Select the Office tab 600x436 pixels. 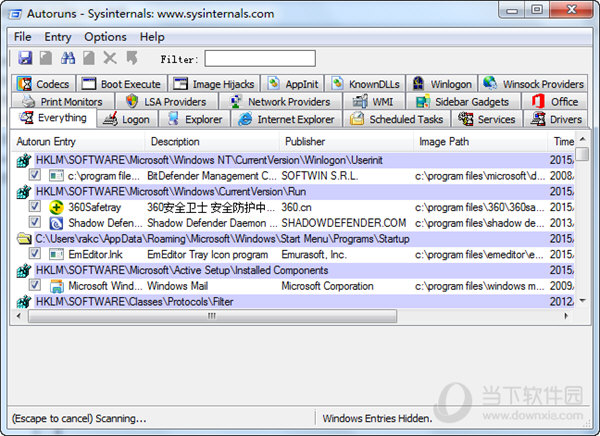pyautogui.click(x=554, y=101)
